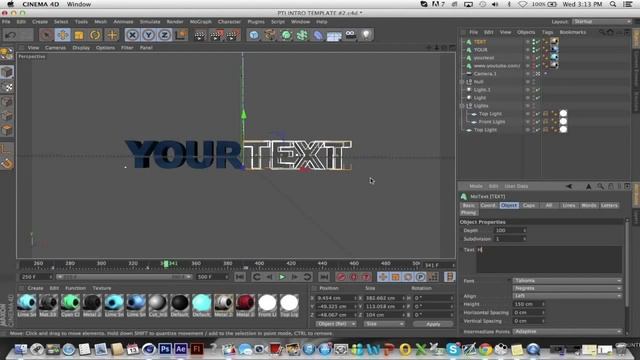
Task: Click the Text entry field
Action: [549, 259]
